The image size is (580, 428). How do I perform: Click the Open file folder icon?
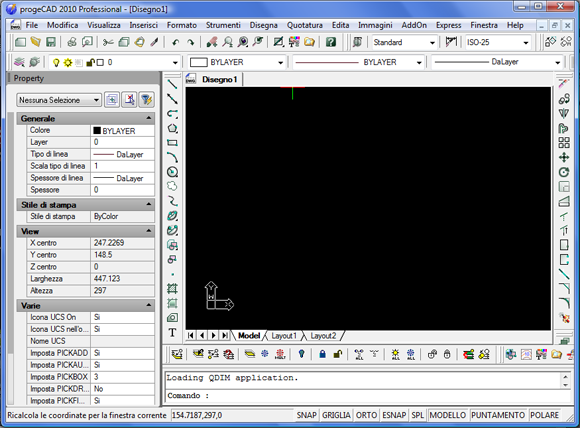click(36, 42)
